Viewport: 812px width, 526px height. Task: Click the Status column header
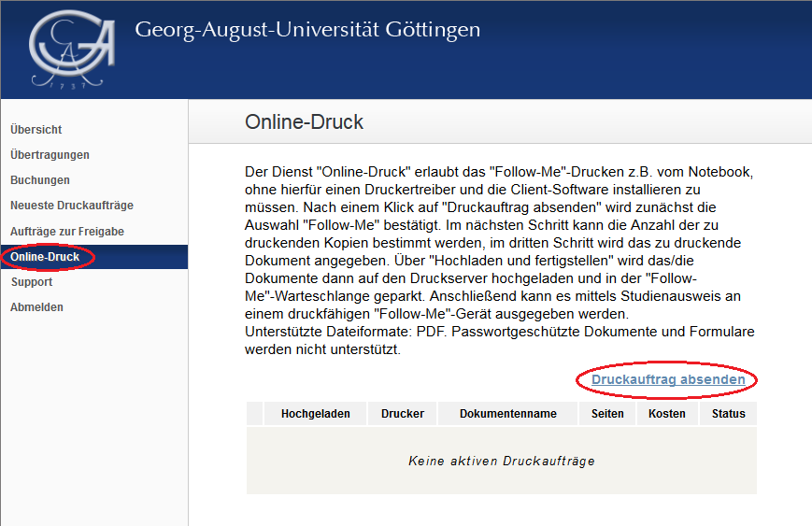(728, 414)
